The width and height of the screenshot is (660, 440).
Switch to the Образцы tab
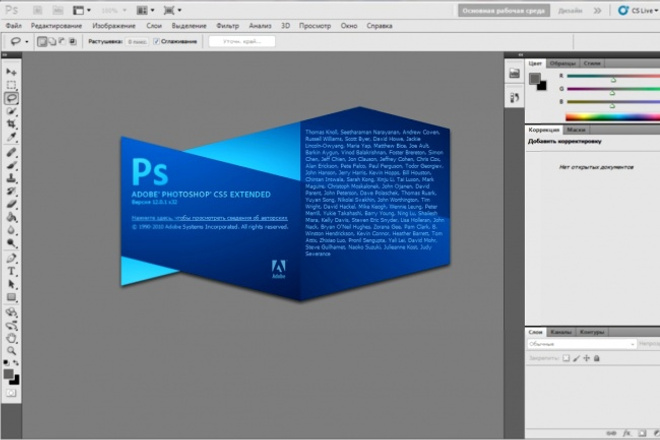[563, 63]
